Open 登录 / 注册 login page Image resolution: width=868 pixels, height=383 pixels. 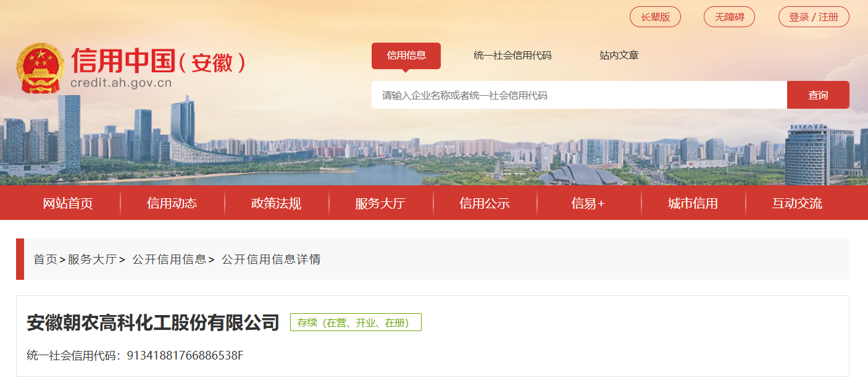pos(814,17)
